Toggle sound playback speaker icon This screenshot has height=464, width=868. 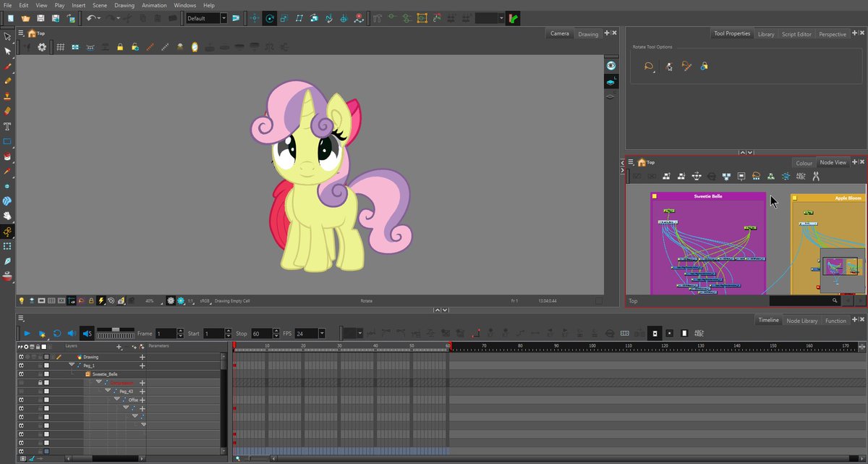(71, 333)
